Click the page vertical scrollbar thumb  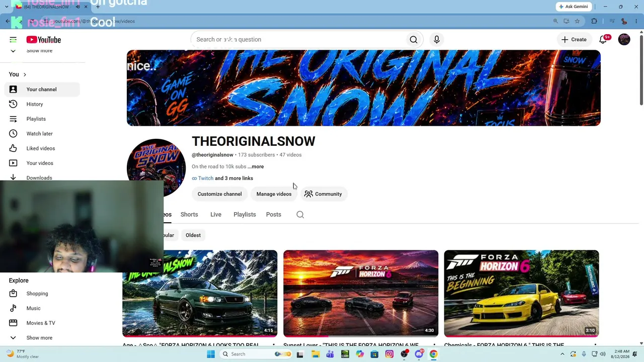pos(641,70)
